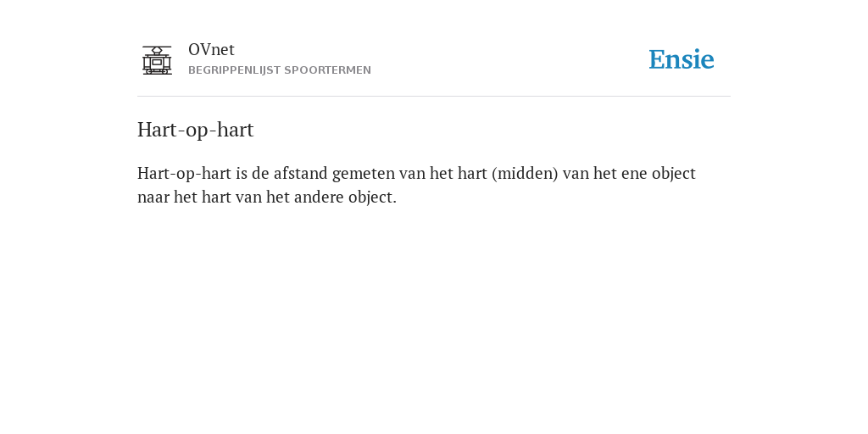Click the tram icon beside OVnet

coord(157,60)
